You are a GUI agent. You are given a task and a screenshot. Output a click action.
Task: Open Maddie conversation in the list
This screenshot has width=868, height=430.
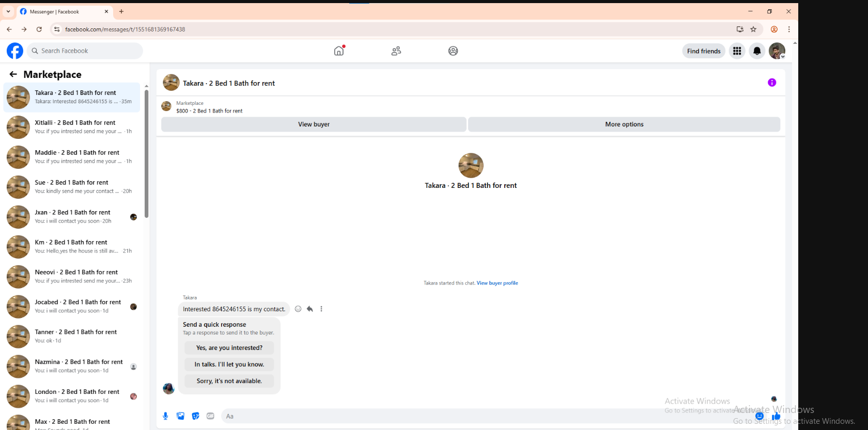[x=72, y=157]
